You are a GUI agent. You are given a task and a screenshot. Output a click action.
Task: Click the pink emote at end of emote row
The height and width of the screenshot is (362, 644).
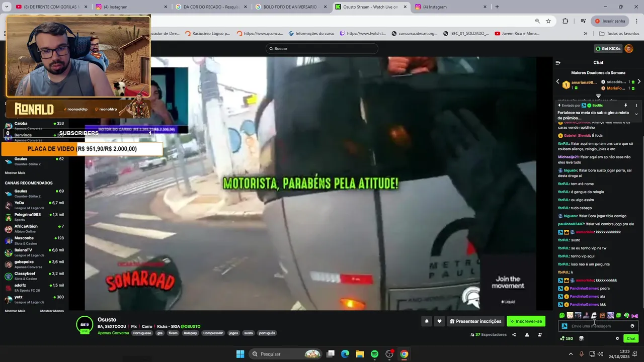coord(635,316)
